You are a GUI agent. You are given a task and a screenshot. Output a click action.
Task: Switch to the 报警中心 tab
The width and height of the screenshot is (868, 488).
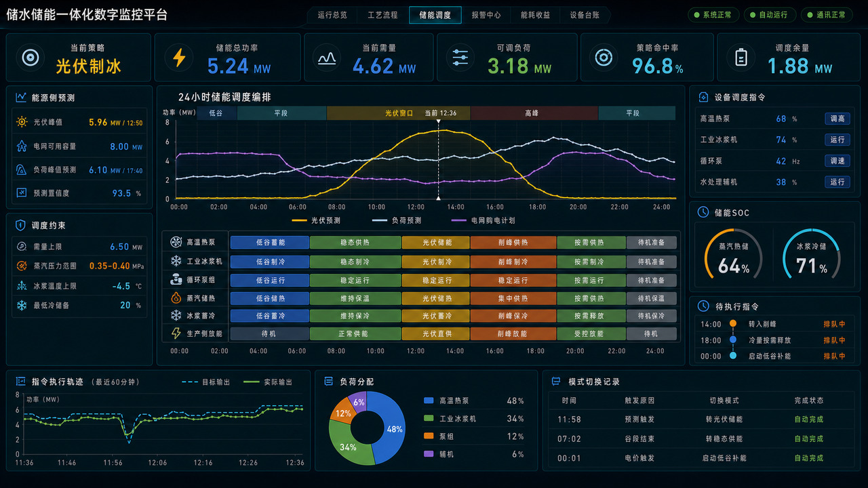[x=486, y=15]
